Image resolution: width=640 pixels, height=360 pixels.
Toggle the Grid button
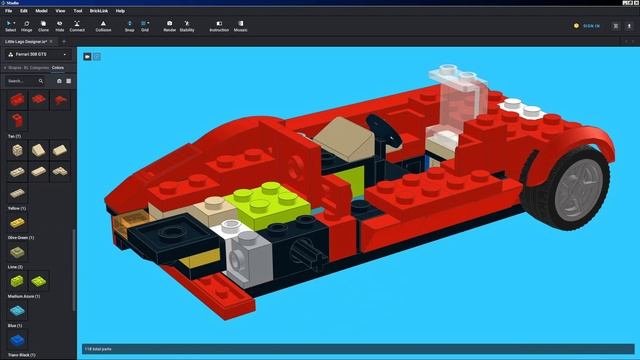pos(144,26)
